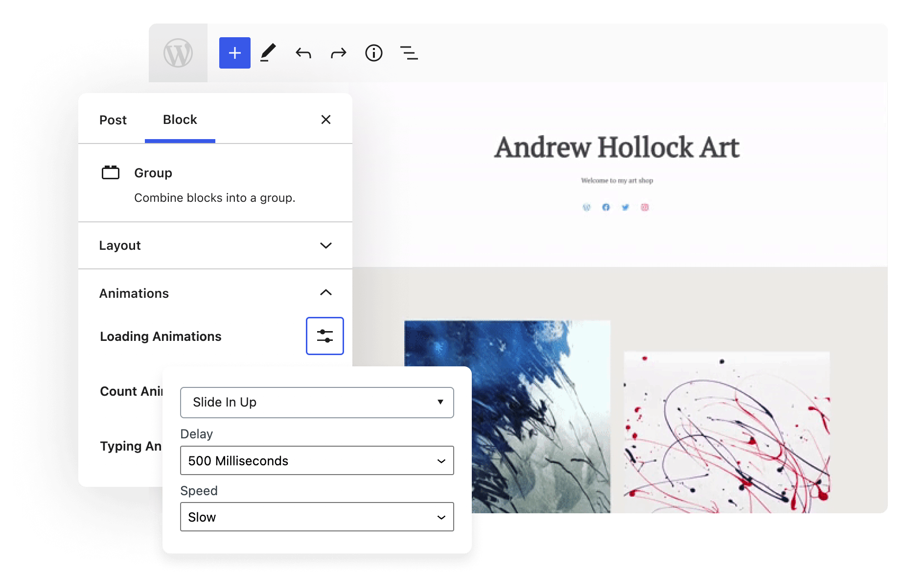Screen dimensions: 924x575
Task: Redo the last change
Action: pos(338,52)
